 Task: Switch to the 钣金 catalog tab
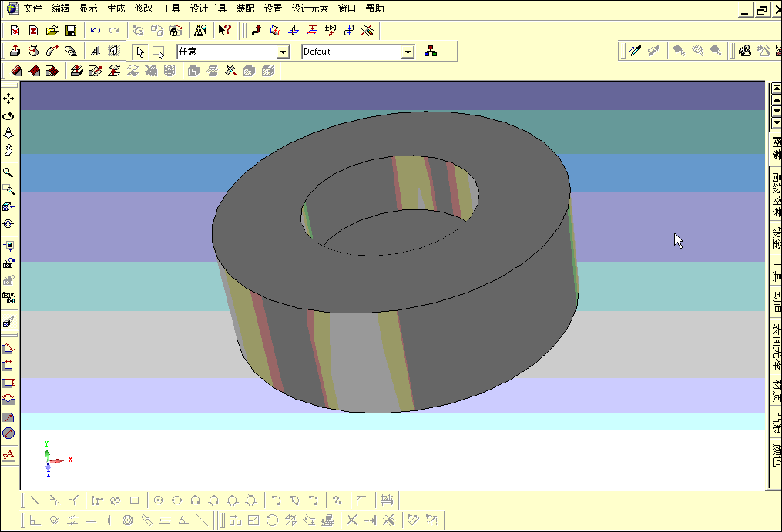click(777, 238)
